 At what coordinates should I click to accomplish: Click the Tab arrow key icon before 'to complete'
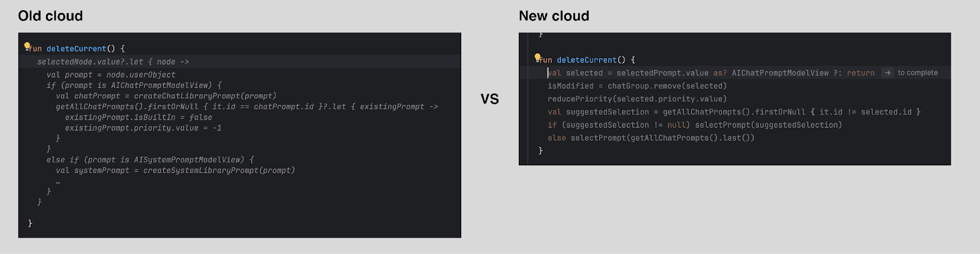(x=887, y=73)
